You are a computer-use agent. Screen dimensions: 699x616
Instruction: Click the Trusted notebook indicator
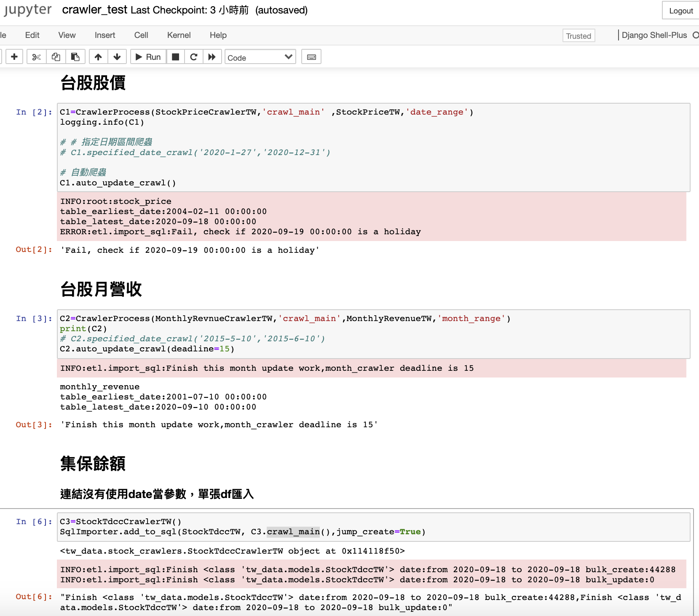click(x=578, y=36)
